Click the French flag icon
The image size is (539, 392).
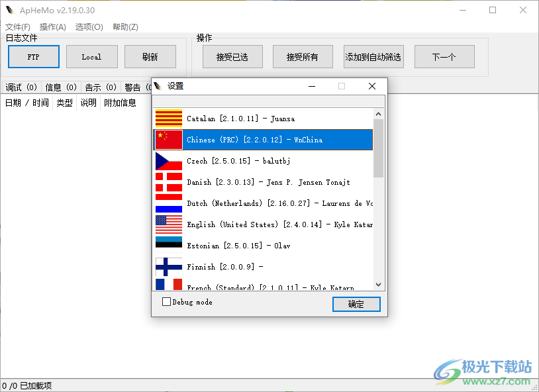(x=169, y=285)
